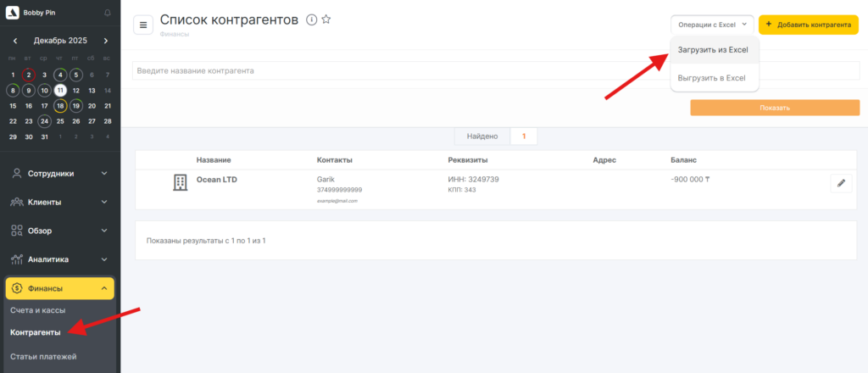Viewport: 868px width, 373px height.
Task: Open Счета и кассы submenu item
Action: (x=37, y=310)
